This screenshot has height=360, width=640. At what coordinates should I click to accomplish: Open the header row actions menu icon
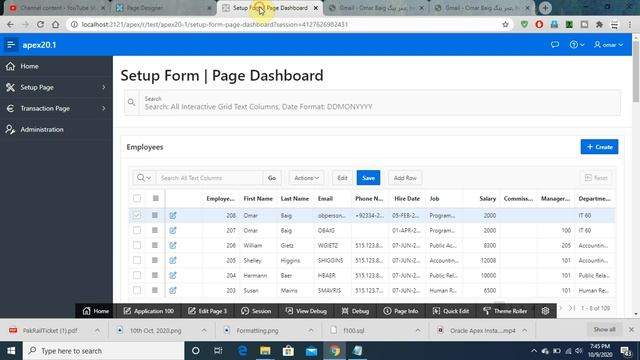click(x=156, y=198)
